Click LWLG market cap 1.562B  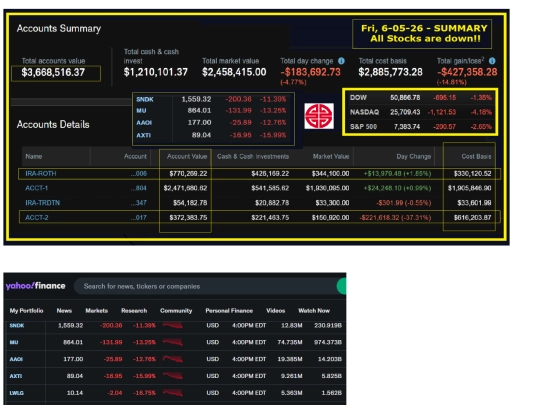[x=331, y=393]
